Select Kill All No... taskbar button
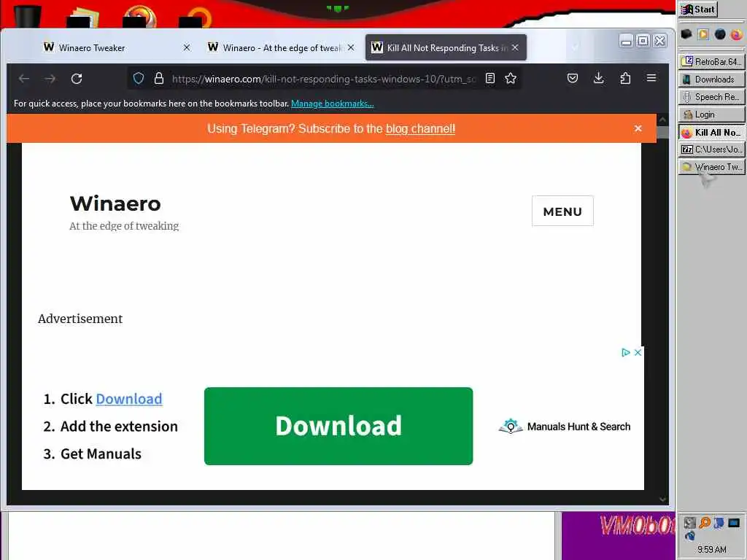Image resolution: width=747 pixels, height=560 pixels. [x=711, y=133]
